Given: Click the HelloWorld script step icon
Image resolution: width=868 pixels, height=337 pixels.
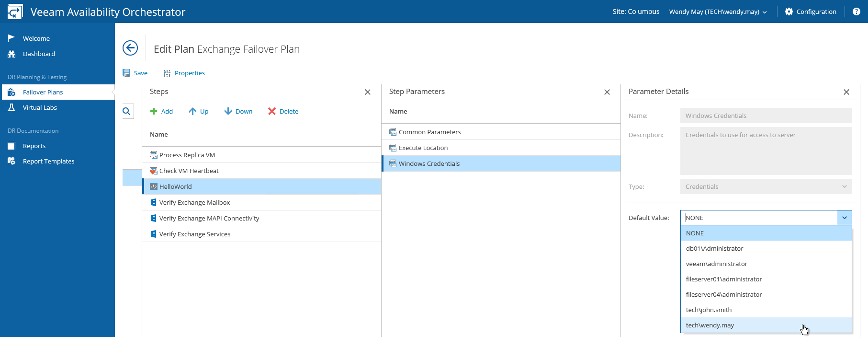Looking at the screenshot, I should pyautogui.click(x=154, y=186).
